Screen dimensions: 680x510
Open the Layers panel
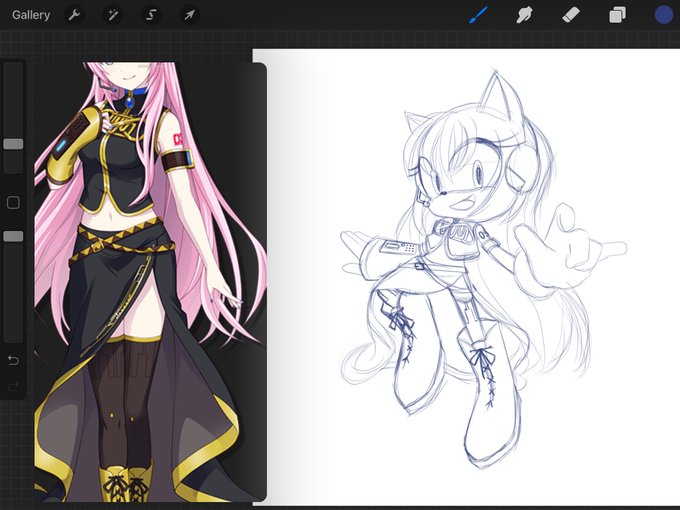[617, 15]
